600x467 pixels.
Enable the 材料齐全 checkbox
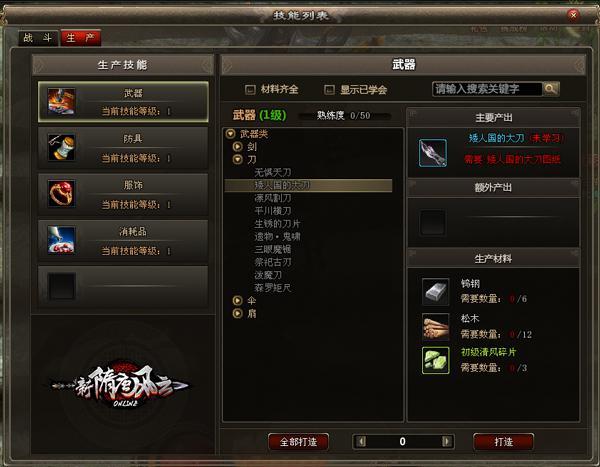(250, 90)
